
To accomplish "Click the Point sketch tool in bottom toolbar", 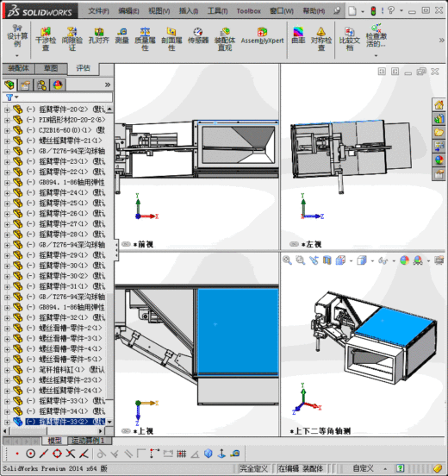I will pyautogui.click(x=17, y=454).
